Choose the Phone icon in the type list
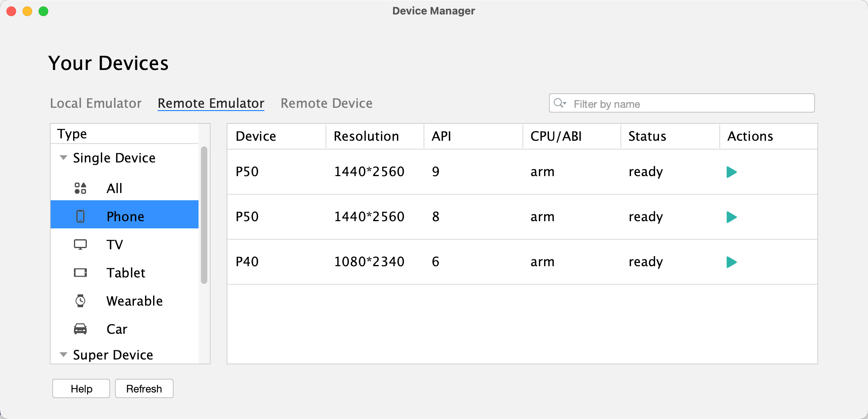Screen dimensions: 868x419 (80, 216)
